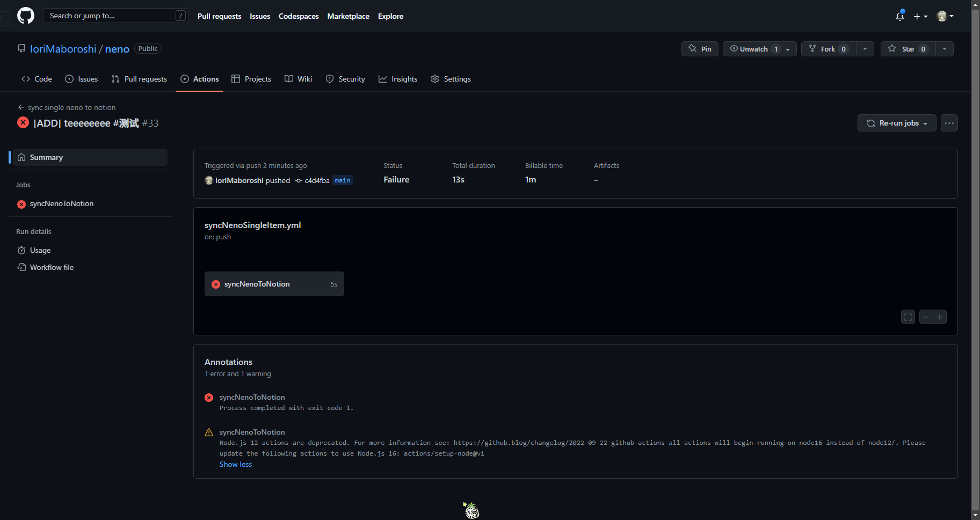Click the Failure status text
Image resolution: width=980 pixels, height=520 pixels.
click(x=396, y=180)
